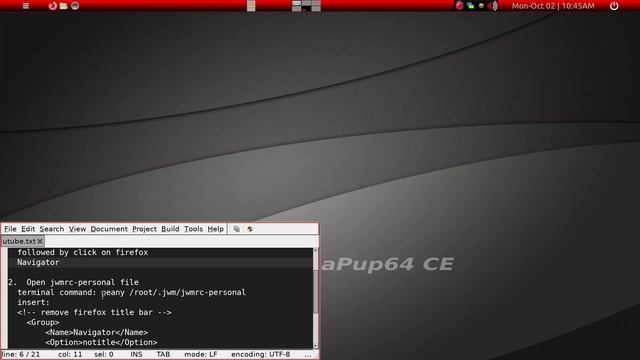Click the editor scrollbar down arrow
This screenshot has height=360, width=640.
pyautogui.click(x=315, y=346)
